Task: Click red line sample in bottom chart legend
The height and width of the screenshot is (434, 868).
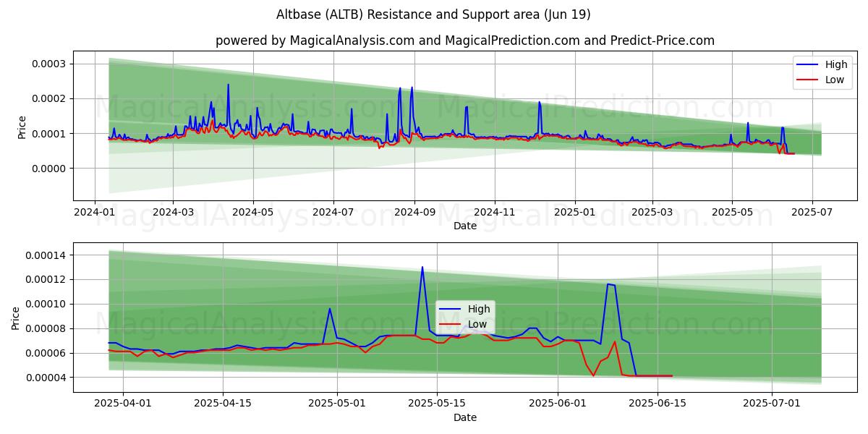Action: pos(451,325)
